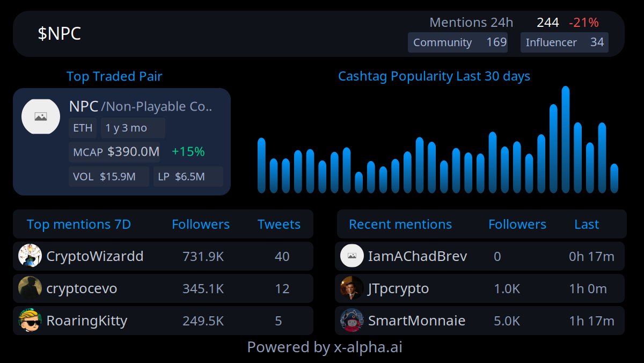Image resolution: width=644 pixels, height=363 pixels.
Task: Click cryptocevo's 12 tweets count
Action: [282, 289]
